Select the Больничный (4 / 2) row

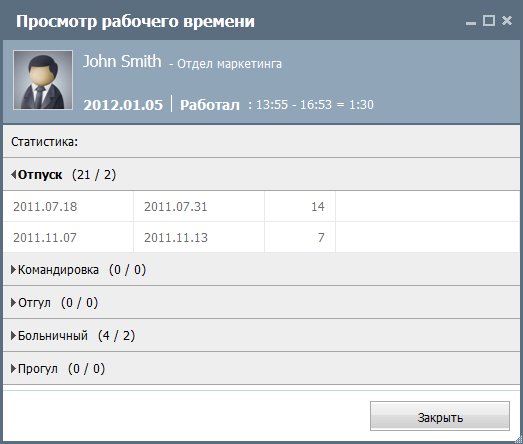point(262,335)
